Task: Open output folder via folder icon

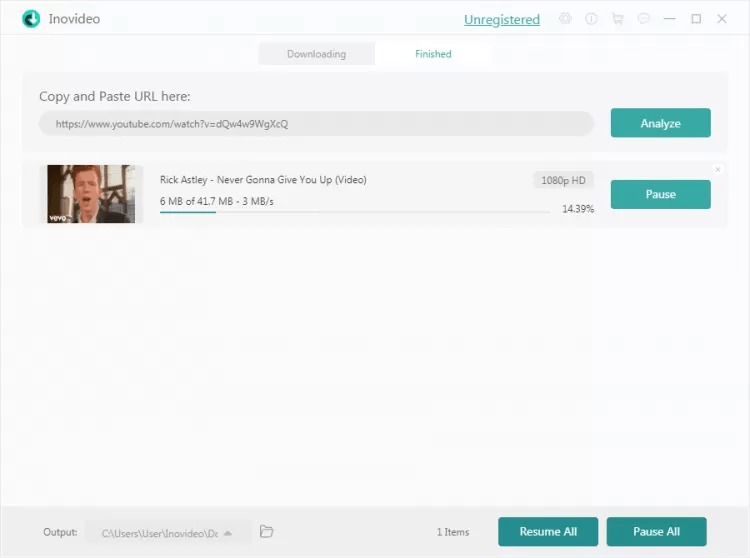Action: click(x=266, y=532)
